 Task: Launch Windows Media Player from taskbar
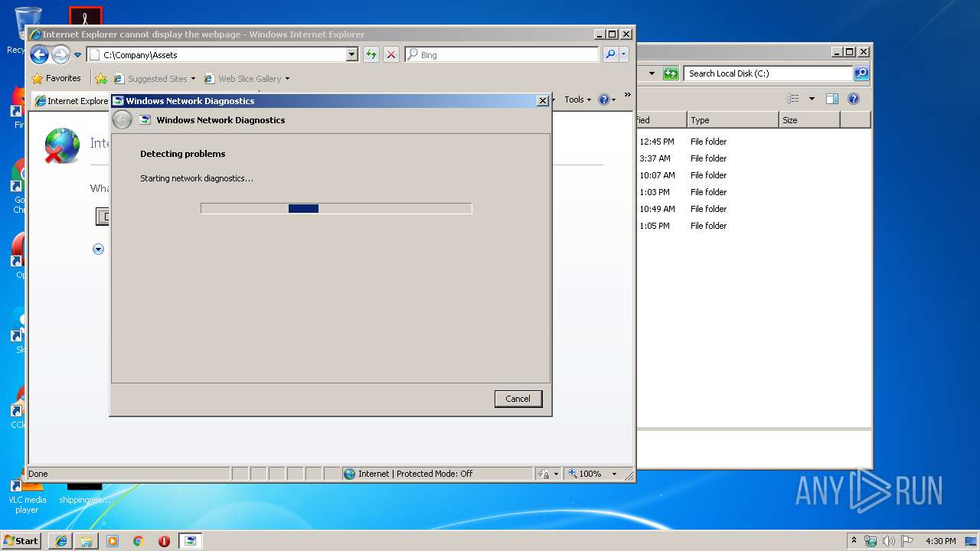(113, 541)
